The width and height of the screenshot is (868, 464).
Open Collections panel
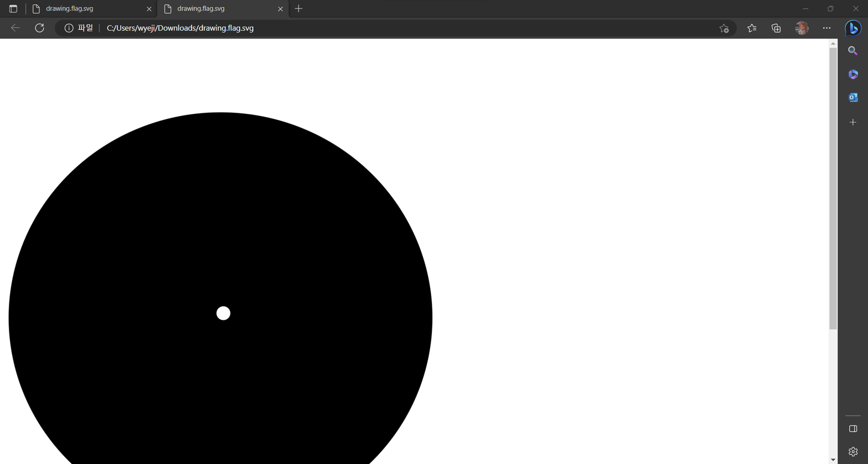776,28
